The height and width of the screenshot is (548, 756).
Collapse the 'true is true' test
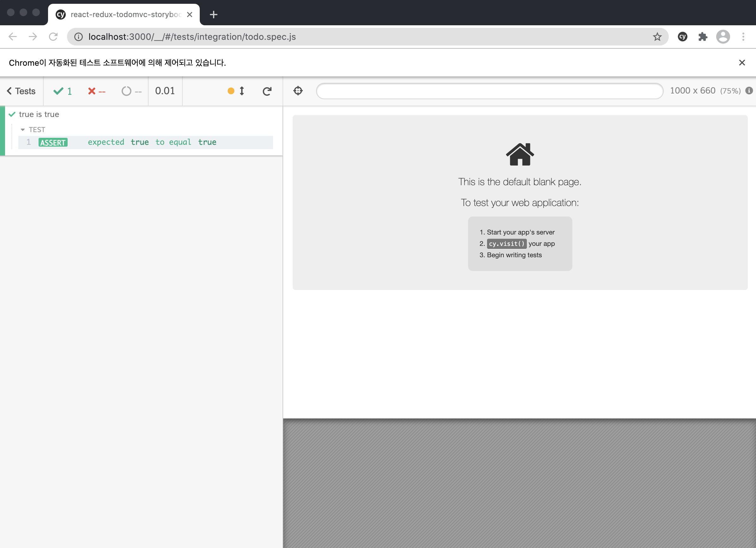pos(39,114)
